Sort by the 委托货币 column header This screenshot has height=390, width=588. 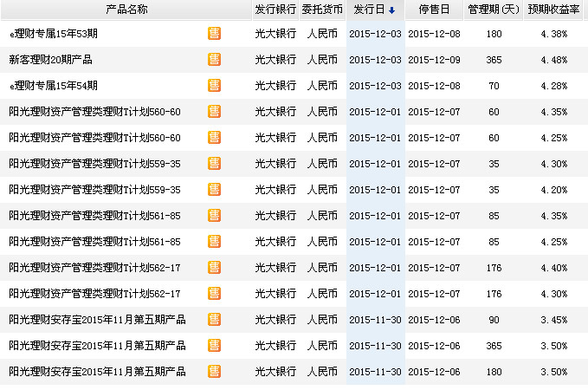click(x=322, y=10)
